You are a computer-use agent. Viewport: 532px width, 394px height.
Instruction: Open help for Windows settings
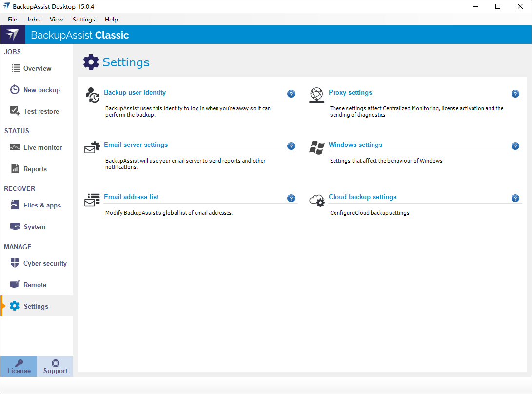coord(515,146)
